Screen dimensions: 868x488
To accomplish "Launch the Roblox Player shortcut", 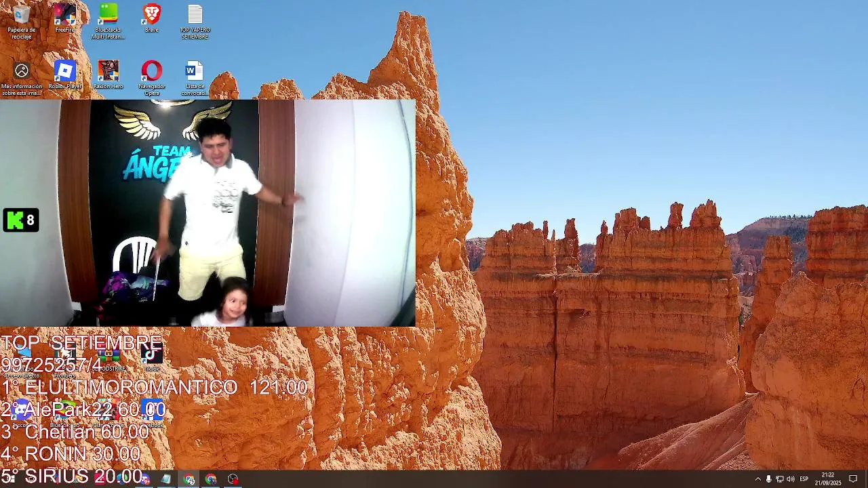I will 65,75.
